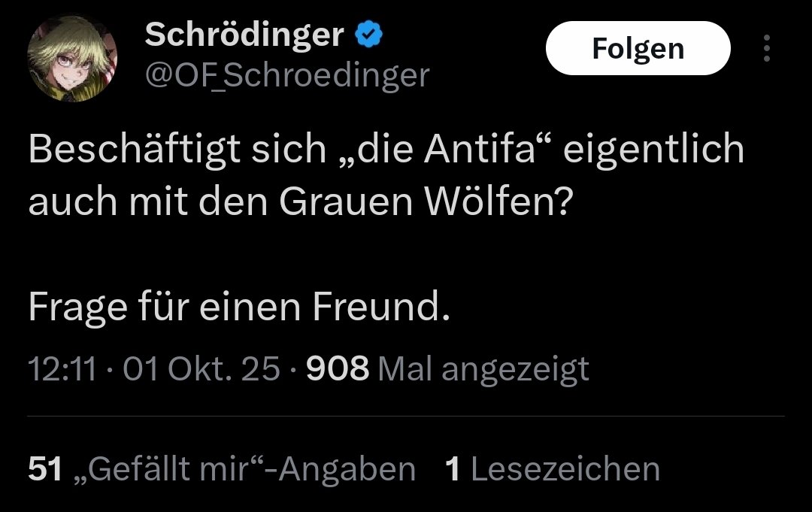Image resolution: width=812 pixels, height=512 pixels.
Task: Click the "Frage für einen Freund." line
Action: point(239,307)
